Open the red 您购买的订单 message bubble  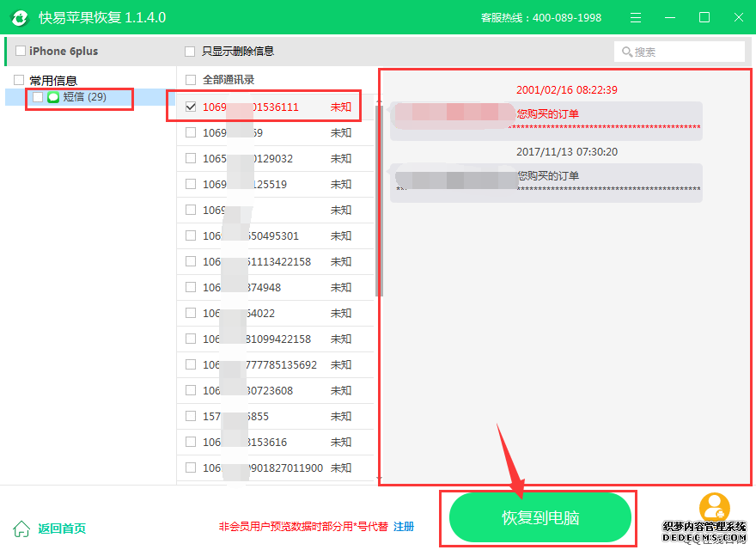point(546,120)
